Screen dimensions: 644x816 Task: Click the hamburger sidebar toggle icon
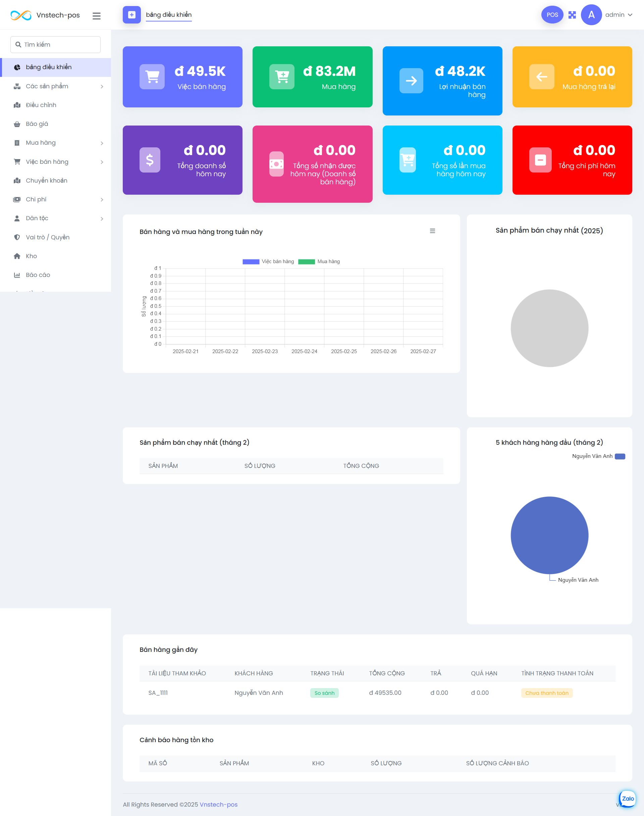pyautogui.click(x=97, y=16)
